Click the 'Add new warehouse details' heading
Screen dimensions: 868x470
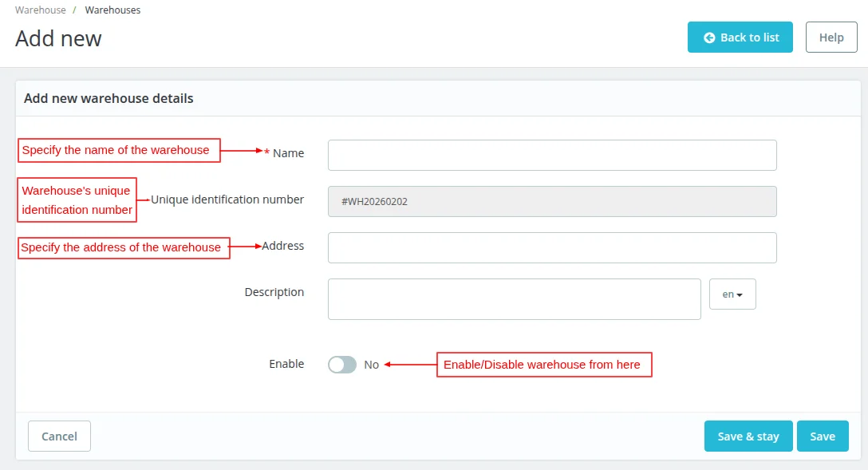pos(108,99)
